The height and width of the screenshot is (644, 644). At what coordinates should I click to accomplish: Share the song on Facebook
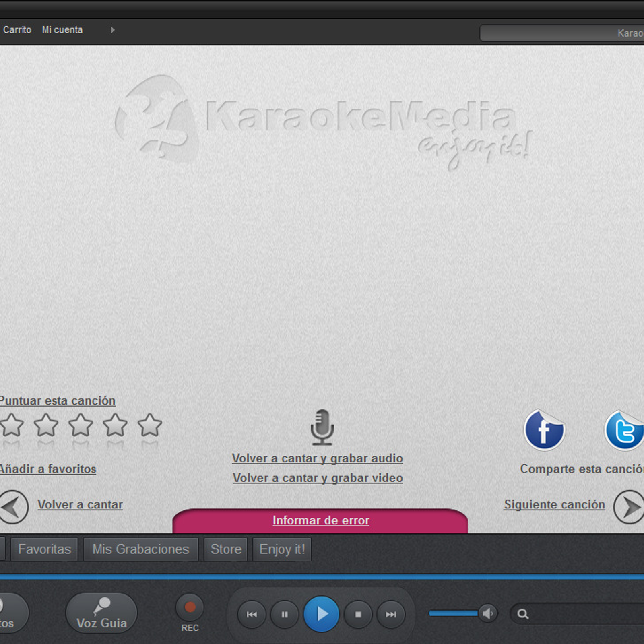click(x=544, y=430)
